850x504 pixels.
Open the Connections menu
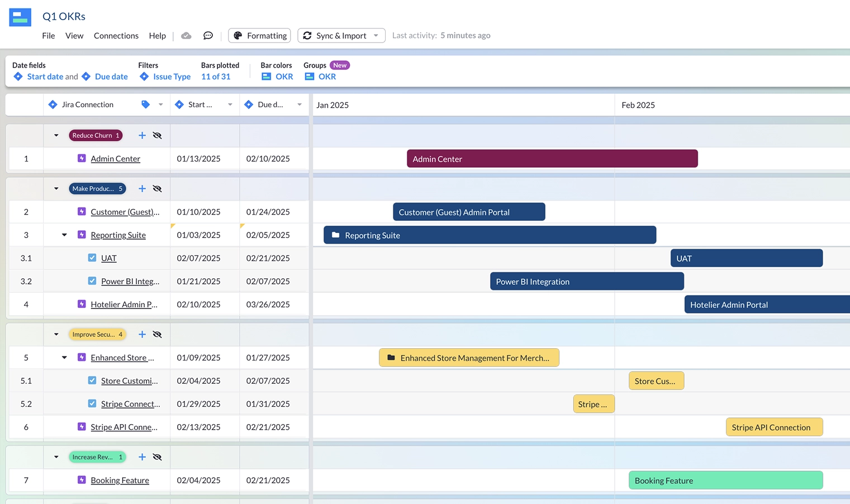click(116, 36)
